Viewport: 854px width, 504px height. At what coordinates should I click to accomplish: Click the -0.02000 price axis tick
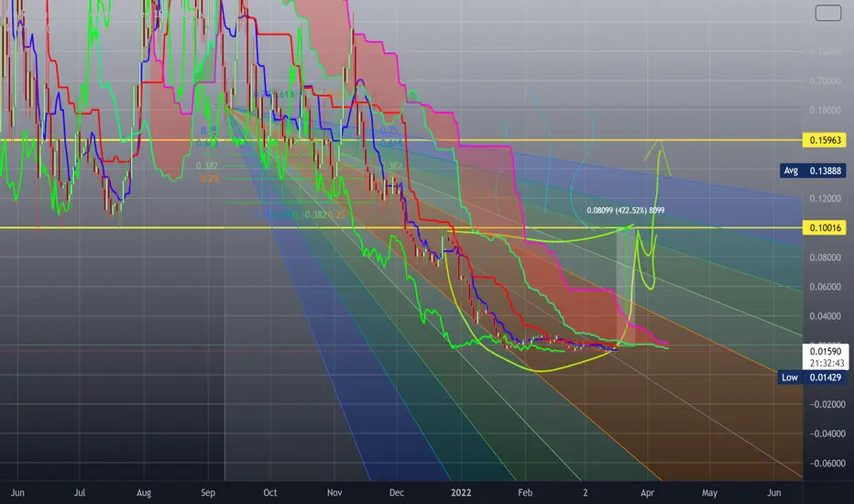coord(827,404)
